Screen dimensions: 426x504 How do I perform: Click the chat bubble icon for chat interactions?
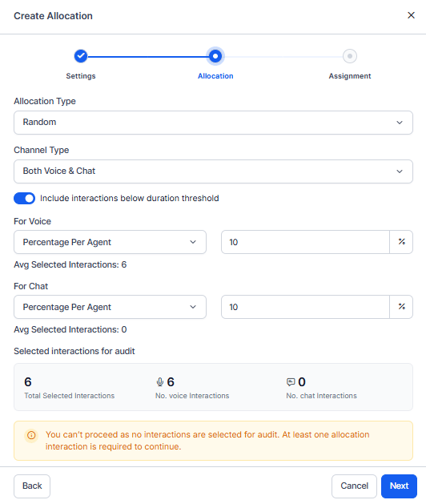pos(291,382)
